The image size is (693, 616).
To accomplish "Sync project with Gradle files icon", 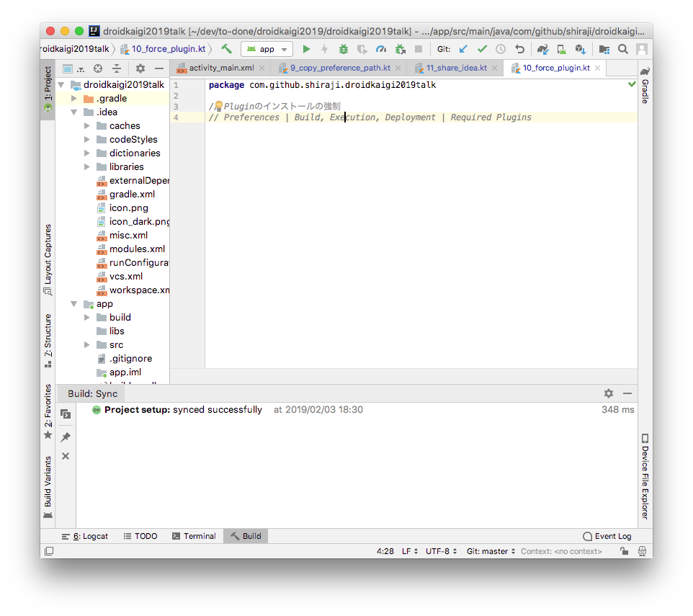I will 542,49.
